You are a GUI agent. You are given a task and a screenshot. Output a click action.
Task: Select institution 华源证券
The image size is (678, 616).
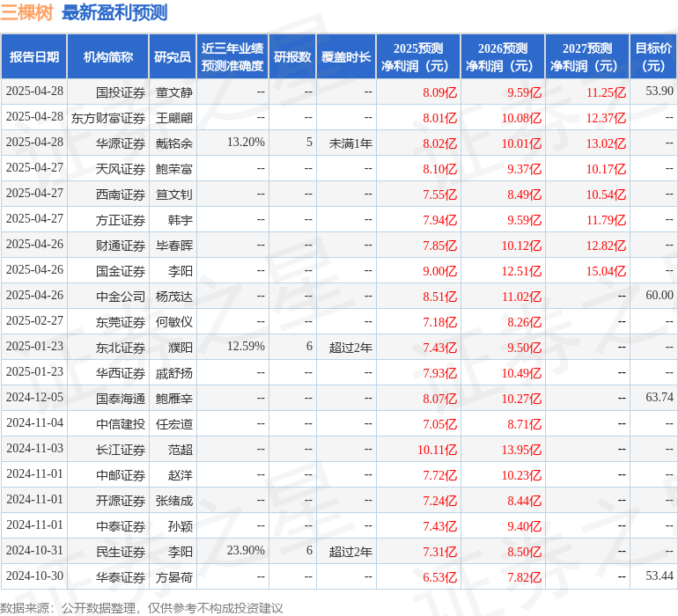(x=121, y=143)
